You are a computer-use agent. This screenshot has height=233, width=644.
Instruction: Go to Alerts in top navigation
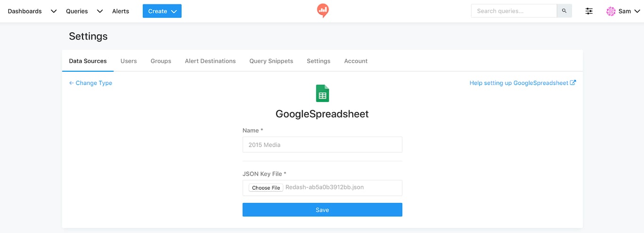(x=121, y=11)
